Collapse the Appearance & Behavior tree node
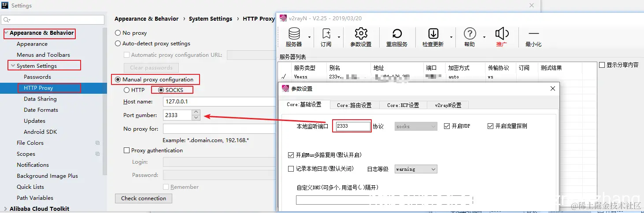Viewport: 644px width, 213px height. [6, 33]
